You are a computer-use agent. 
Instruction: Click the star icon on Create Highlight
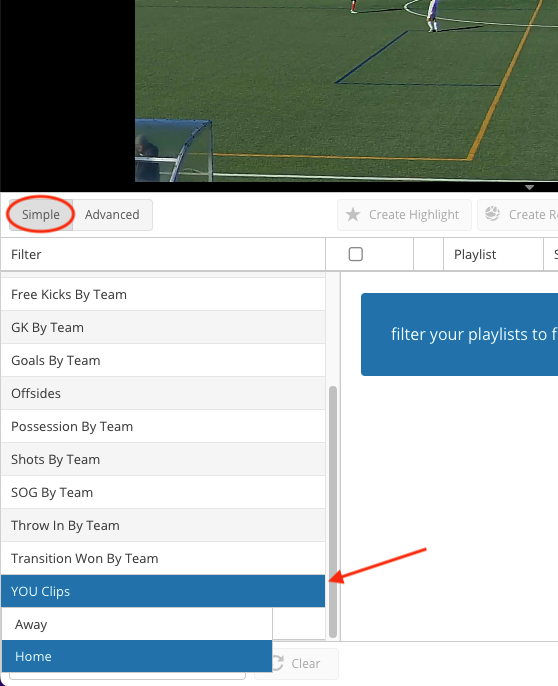coord(353,214)
